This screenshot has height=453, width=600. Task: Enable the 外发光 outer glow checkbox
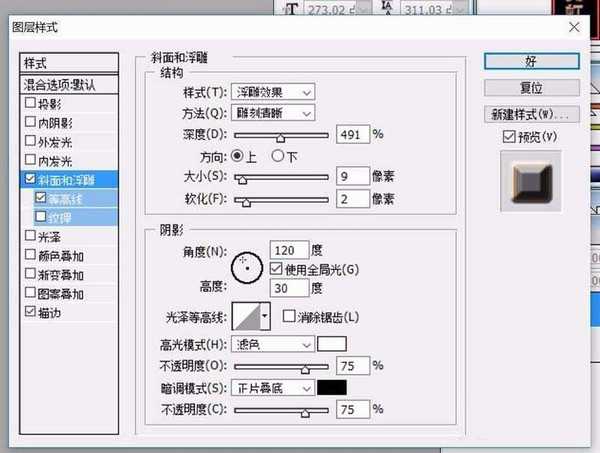coord(30,140)
